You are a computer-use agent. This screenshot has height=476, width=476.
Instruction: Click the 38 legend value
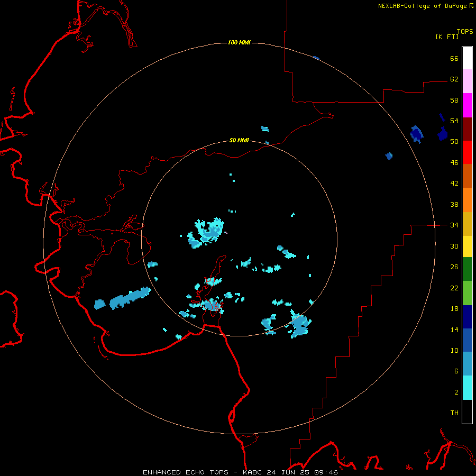coord(454,205)
